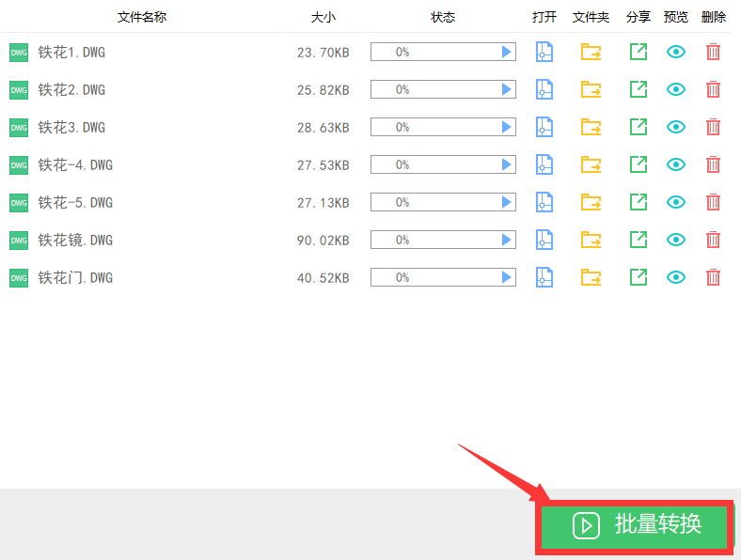
Task: Start converting 铁花-4.DWG with play arrow
Action: [506, 164]
